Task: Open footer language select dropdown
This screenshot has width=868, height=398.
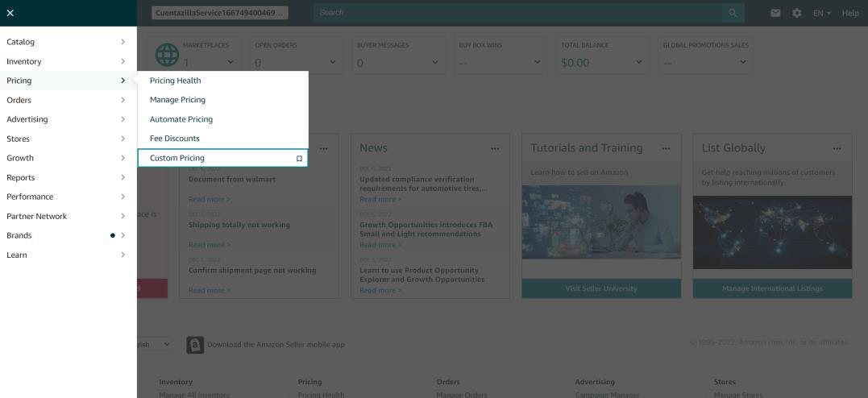Action: pyautogui.click(x=155, y=344)
